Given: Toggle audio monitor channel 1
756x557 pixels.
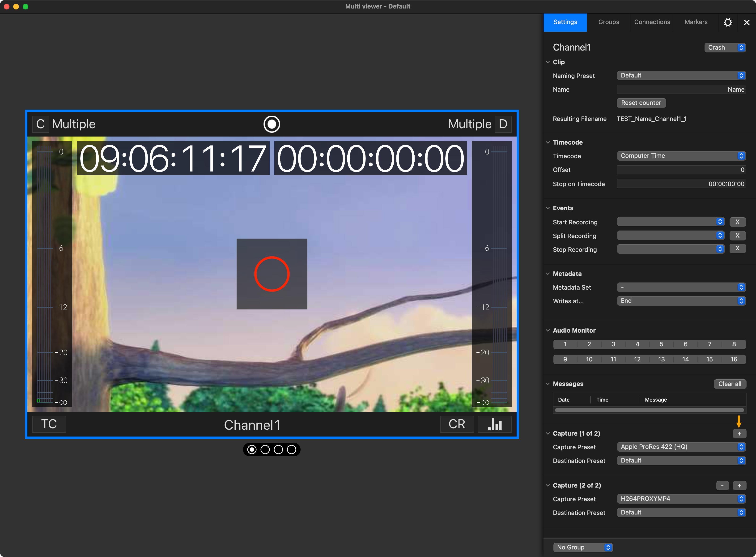Looking at the screenshot, I should pyautogui.click(x=565, y=344).
